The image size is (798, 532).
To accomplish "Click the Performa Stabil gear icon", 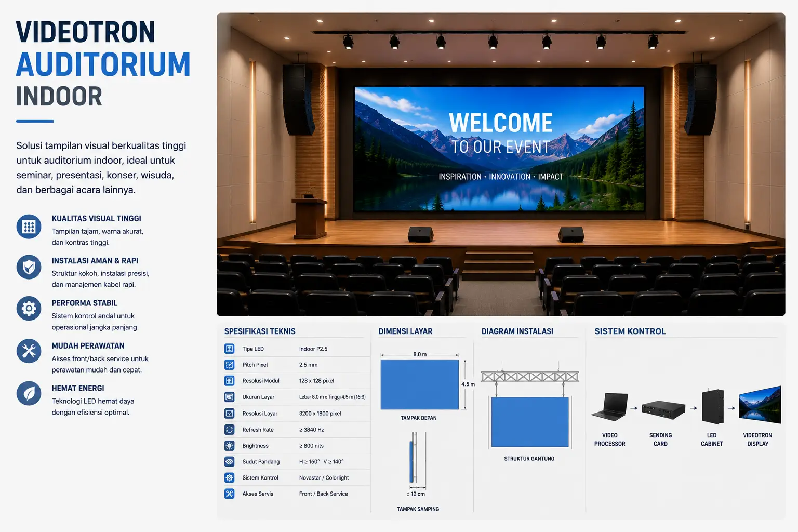I will [x=29, y=309].
